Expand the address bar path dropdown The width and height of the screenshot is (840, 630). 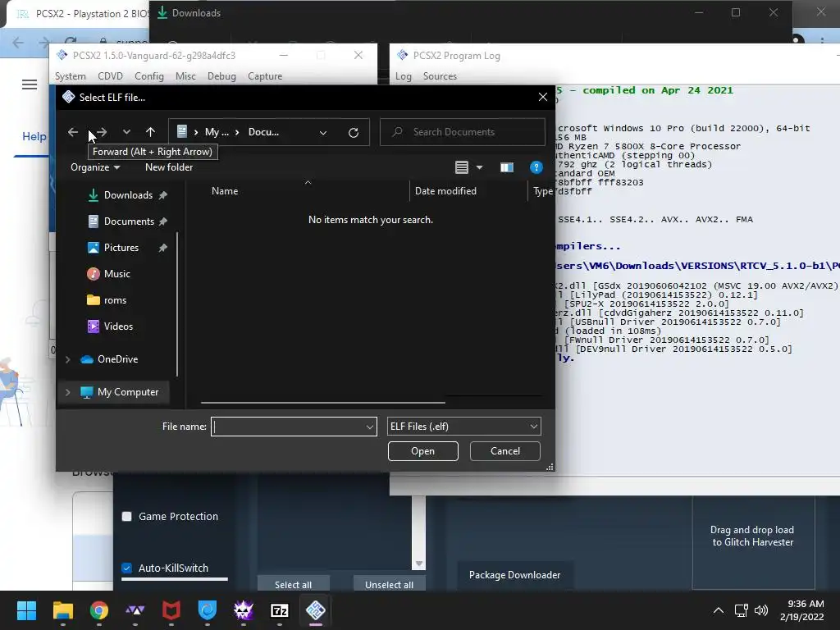[323, 132]
